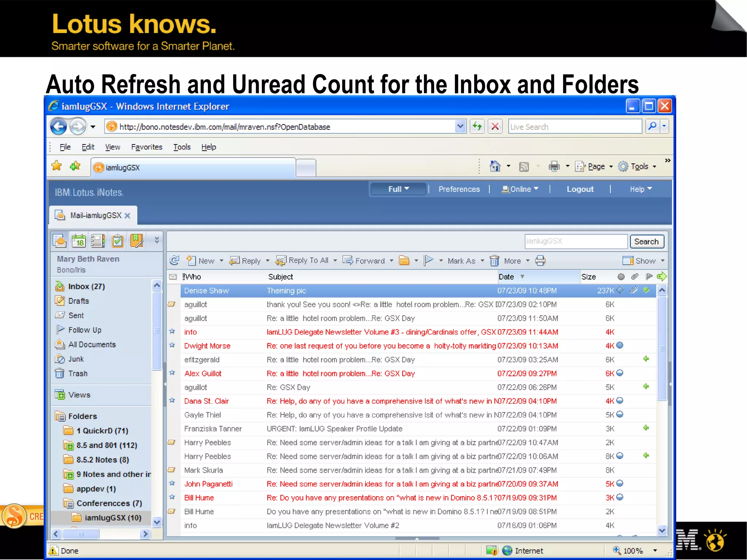Click the move to folder icon
This screenshot has width=747, height=560.
pos(404,260)
